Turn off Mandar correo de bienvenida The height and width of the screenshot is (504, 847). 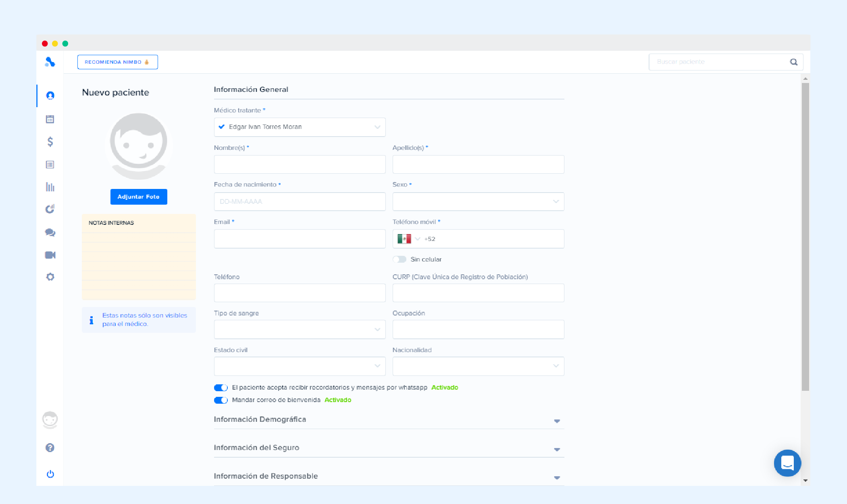pyautogui.click(x=221, y=400)
